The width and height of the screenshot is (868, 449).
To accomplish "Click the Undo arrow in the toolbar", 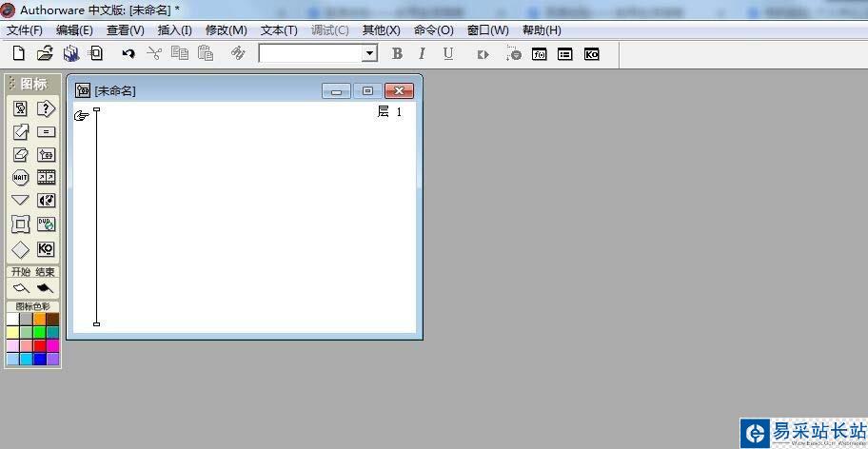I will pyautogui.click(x=128, y=54).
